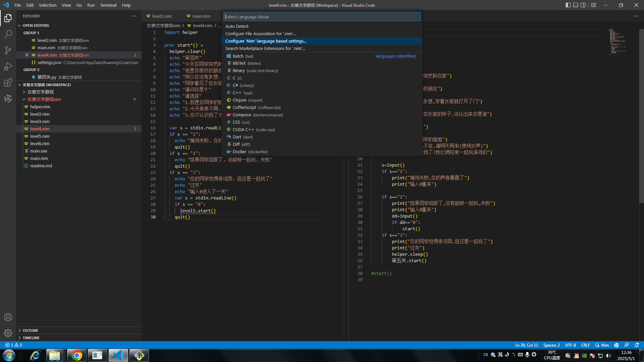Collapse the OPEN EDITORS section
Screen dimensions: 644x362
click(36, 25)
